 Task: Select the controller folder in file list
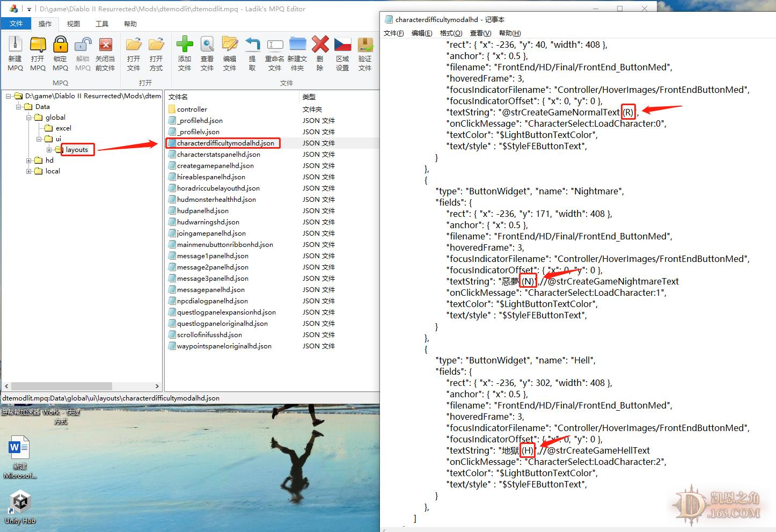click(x=192, y=110)
